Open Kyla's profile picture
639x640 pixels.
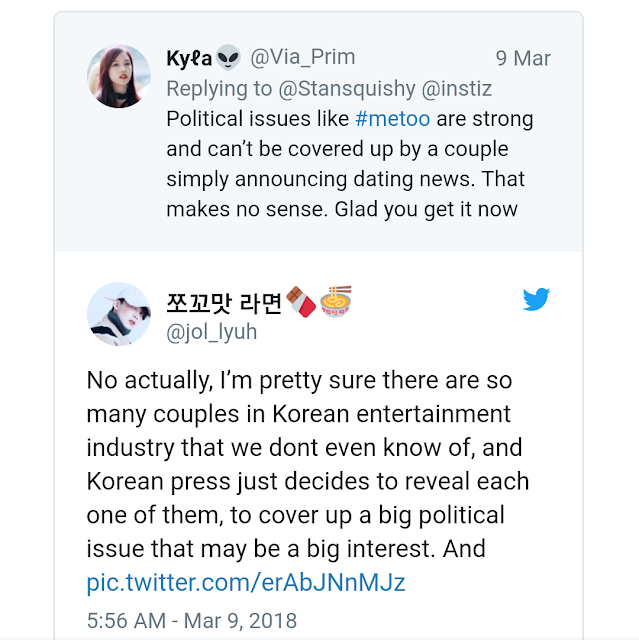tap(119, 76)
